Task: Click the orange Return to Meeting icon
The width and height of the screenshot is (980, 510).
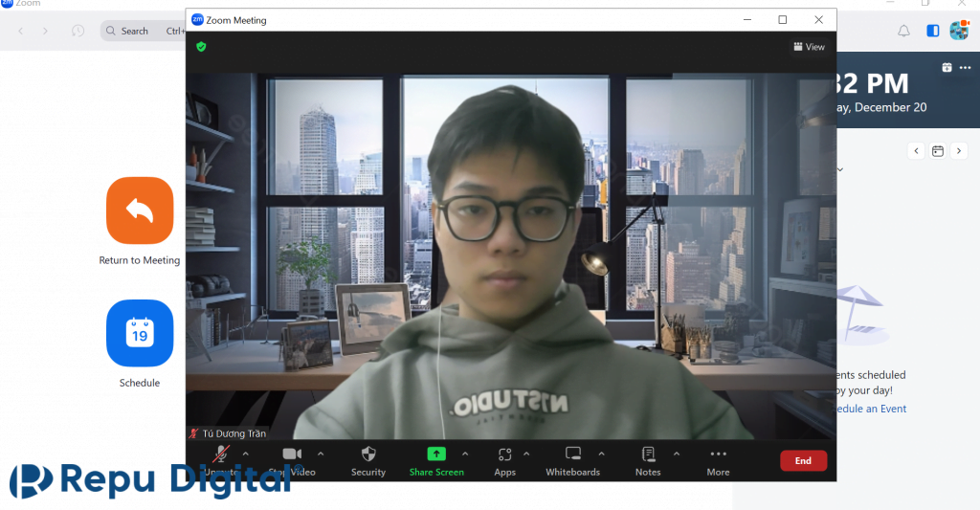Action: click(x=140, y=211)
